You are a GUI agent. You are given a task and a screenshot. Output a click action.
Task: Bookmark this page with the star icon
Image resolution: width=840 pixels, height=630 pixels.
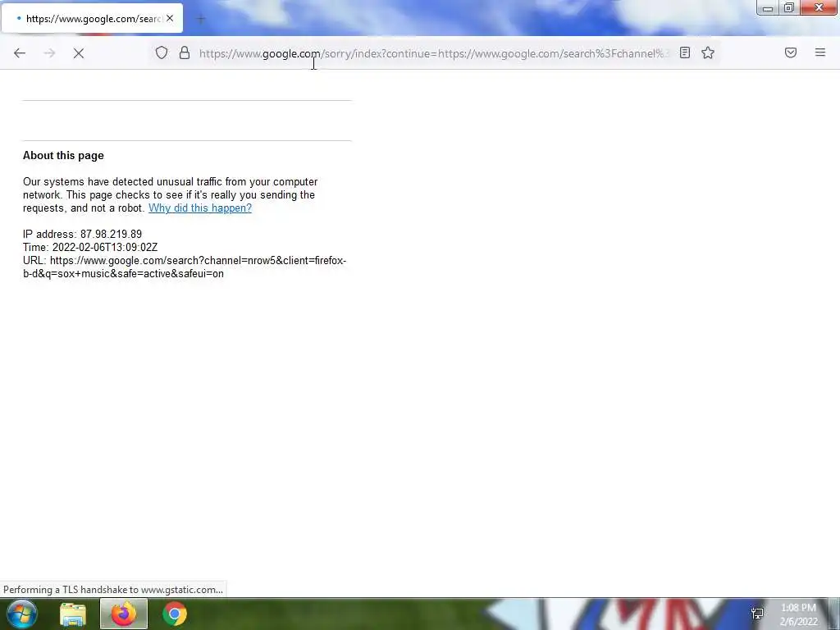coord(708,52)
